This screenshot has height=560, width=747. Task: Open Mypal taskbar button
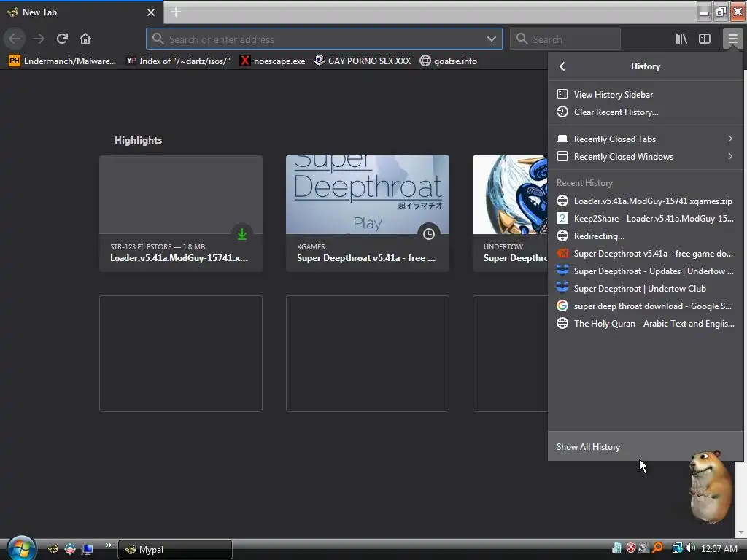point(175,550)
